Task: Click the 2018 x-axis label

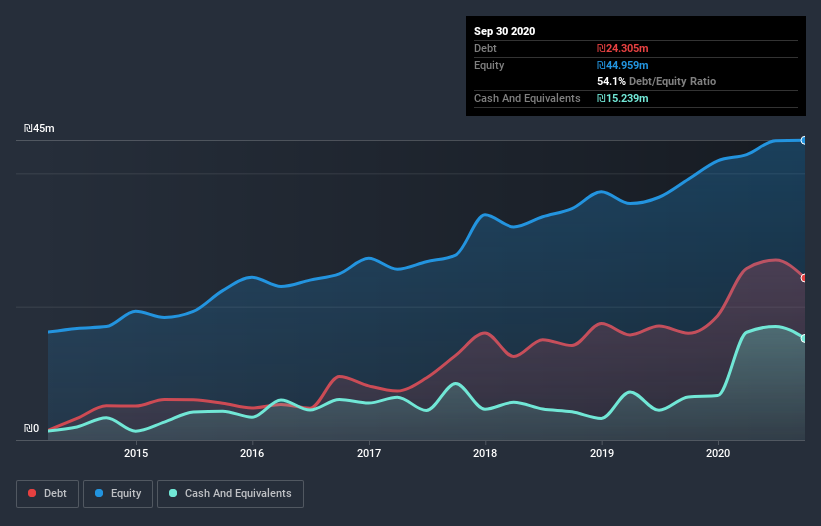Action: (x=485, y=453)
